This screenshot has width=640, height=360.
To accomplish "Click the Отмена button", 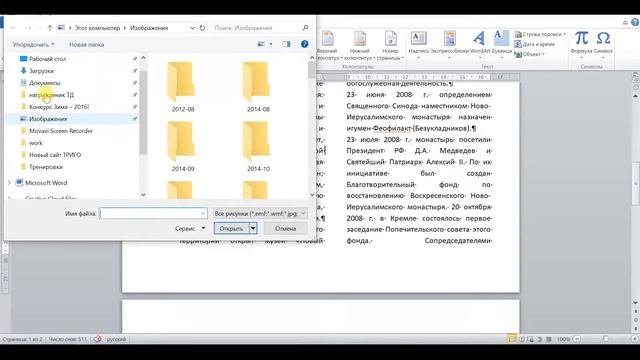I will pyautogui.click(x=285, y=229).
